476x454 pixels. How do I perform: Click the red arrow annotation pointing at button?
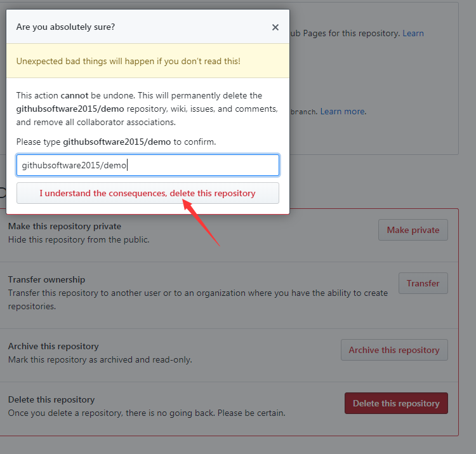point(201,222)
